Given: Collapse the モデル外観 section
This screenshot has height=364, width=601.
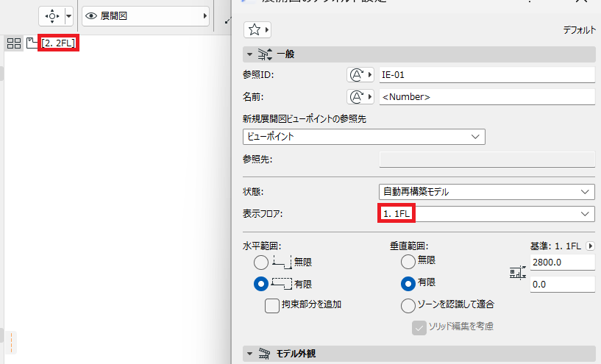Looking at the screenshot, I should click(x=250, y=353).
